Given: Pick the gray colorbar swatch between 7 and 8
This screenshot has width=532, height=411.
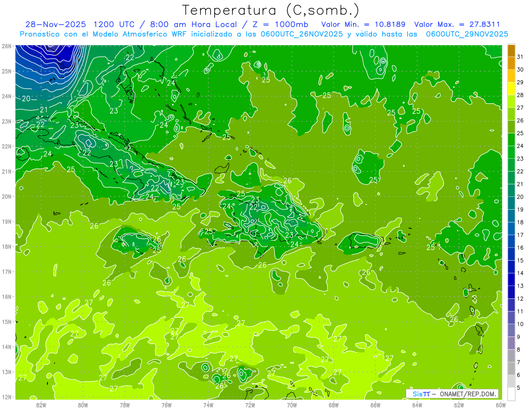Looking at the screenshot, I should coord(511,356).
